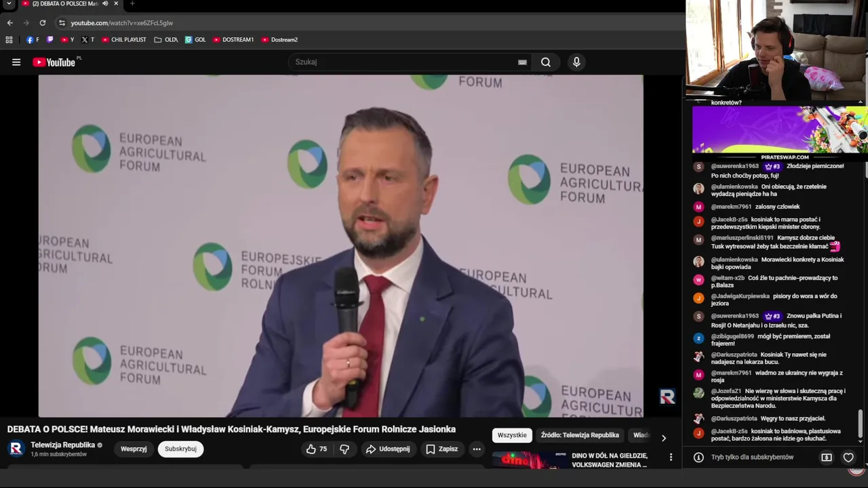The width and height of the screenshot is (868, 488).
Task: Open the Twitch bookmark icon
Action: [50, 40]
